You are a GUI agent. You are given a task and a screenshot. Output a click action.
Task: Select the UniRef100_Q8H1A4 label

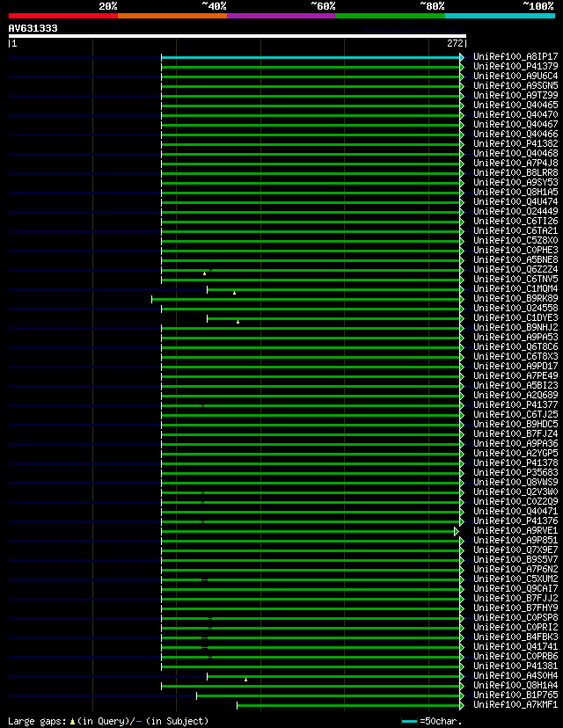(x=515, y=685)
